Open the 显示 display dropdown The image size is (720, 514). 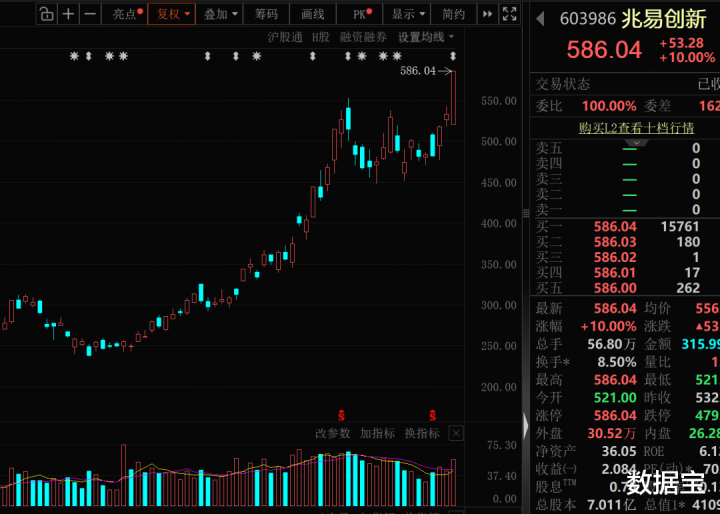(x=407, y=14)
